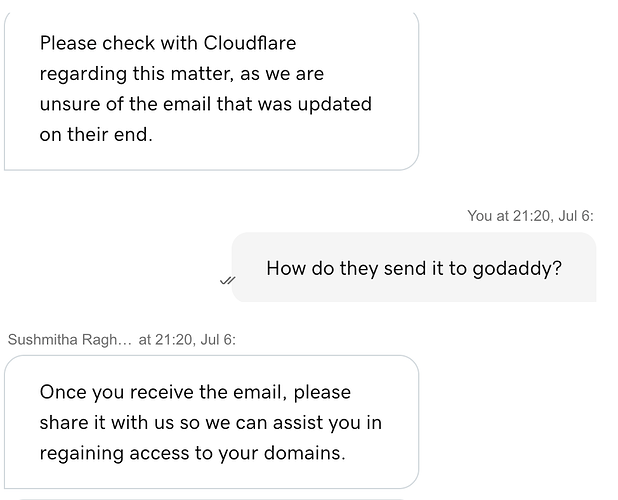Click the word 'godaddy?' in your message

point(517,269)
